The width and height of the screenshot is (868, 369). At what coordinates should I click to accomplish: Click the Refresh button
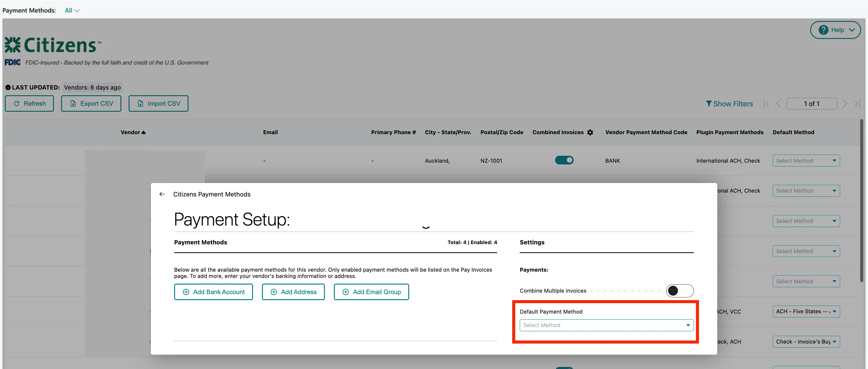[x=29, y=103]
